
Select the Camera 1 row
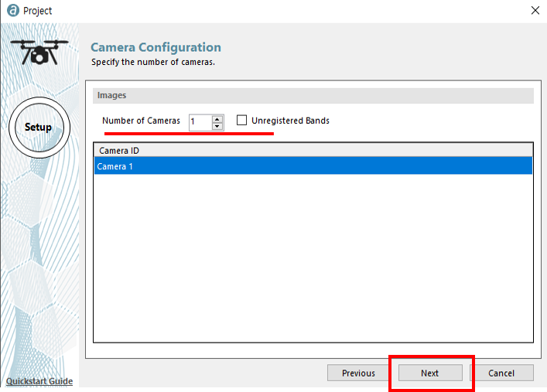click(x=313, y=166)
